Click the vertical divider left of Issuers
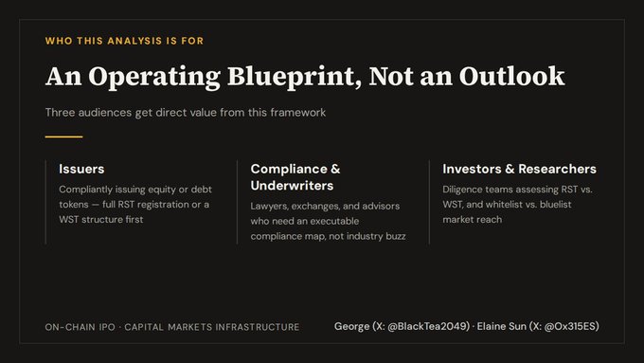Viewport: 644px width, 363px height. click(45, 202)
